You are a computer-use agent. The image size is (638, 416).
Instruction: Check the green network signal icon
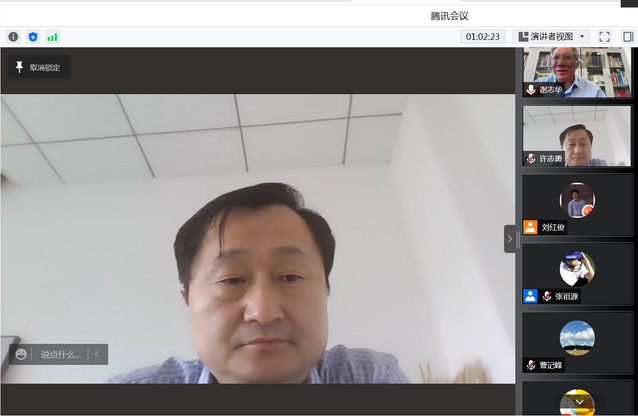point(52,37)
